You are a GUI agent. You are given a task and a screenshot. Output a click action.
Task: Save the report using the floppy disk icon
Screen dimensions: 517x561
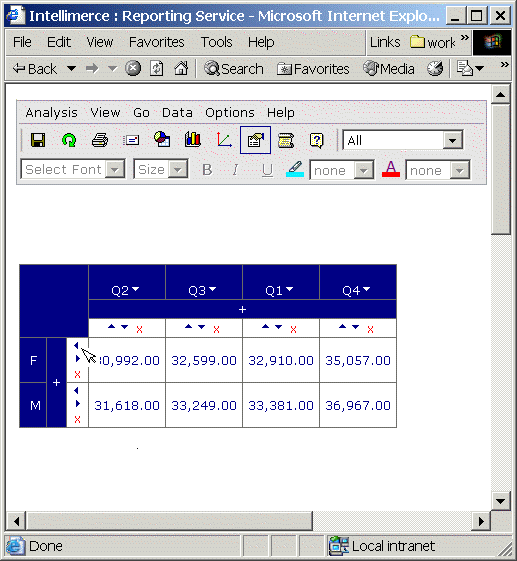(x=38, y=140)
